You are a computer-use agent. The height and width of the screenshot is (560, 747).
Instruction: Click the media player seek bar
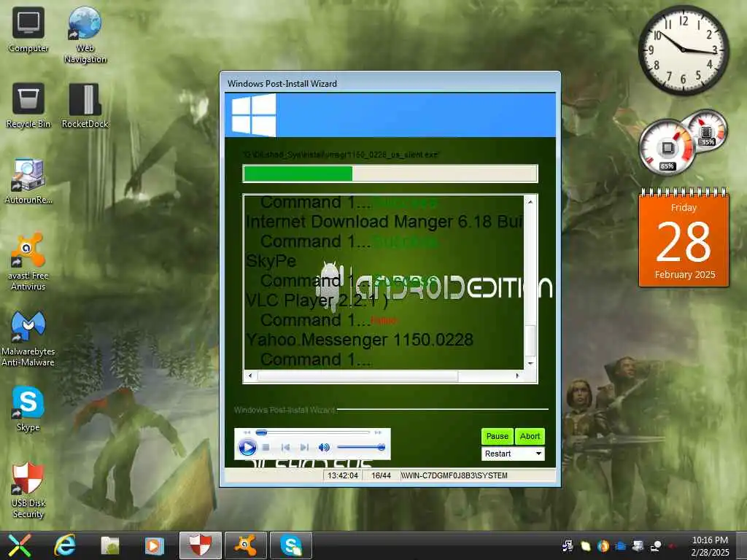click(313, 432)
